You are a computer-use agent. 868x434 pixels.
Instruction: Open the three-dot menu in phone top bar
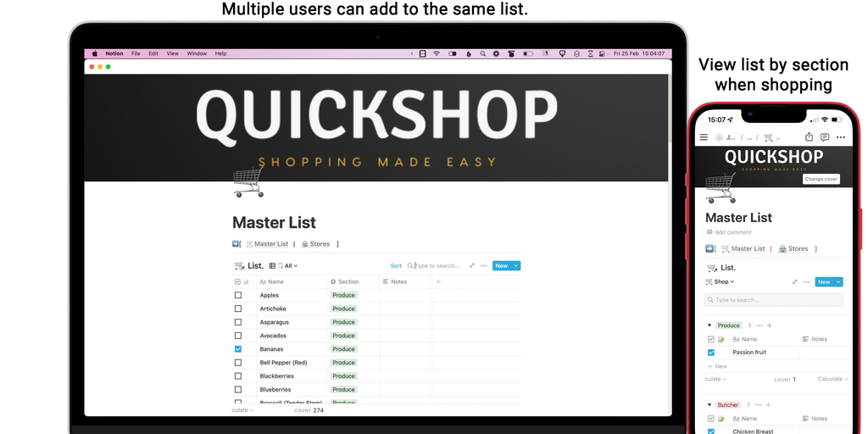(841, 137)
